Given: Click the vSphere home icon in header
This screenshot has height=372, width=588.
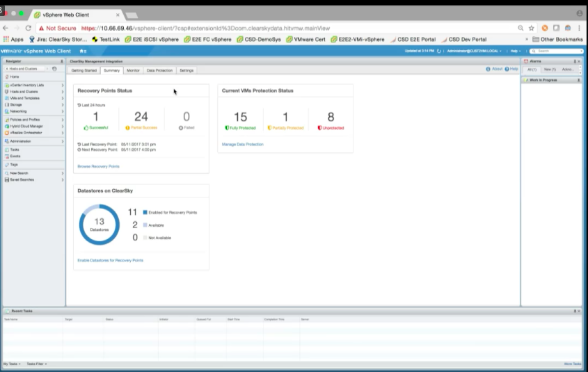Looking at the screenshot, I should [81, 51].
